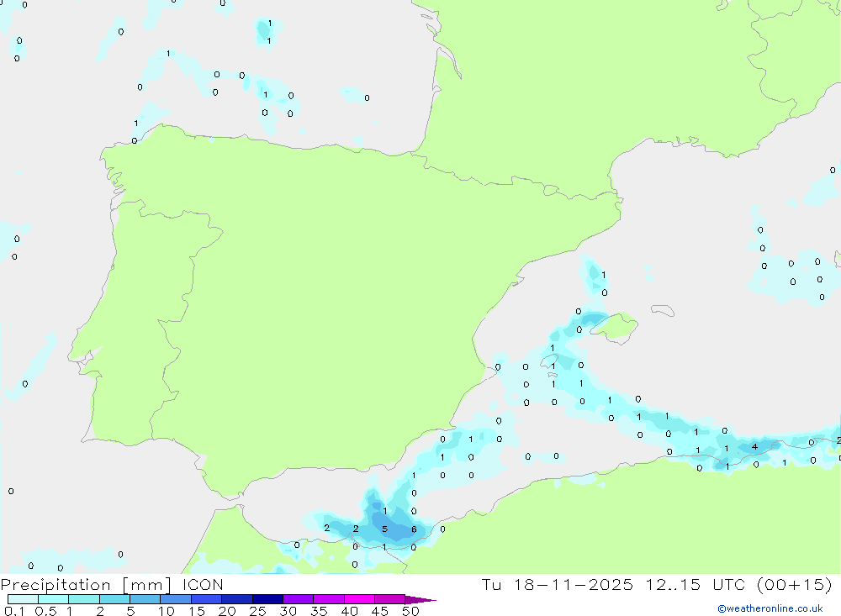Image resolution: width=841 pixels, height=616 pixels.
Task: Click the 25–30 mm dark navy swatch
Action: [x=267, y=599]
